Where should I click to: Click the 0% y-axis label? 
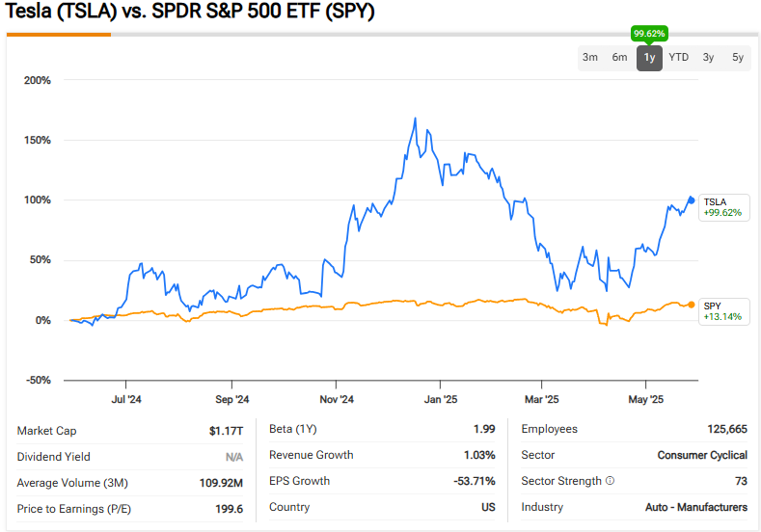click(x=43, y=320)
